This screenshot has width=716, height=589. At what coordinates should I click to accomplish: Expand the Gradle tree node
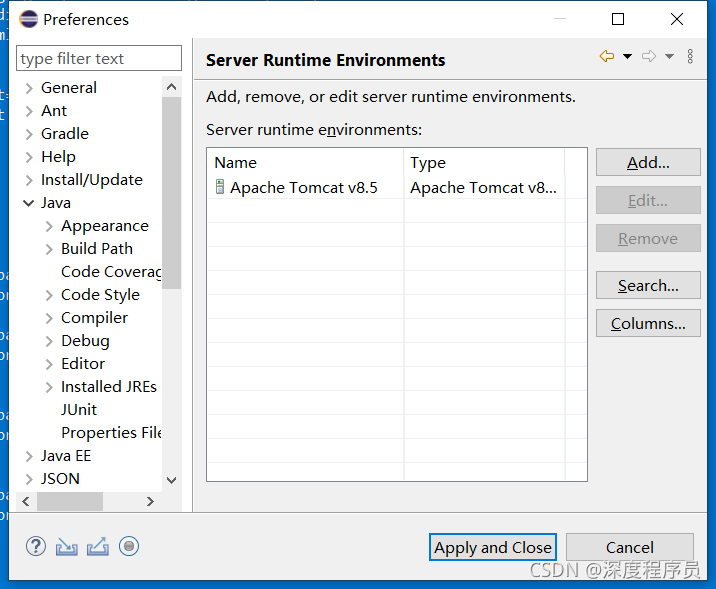click(x=29, y=134)
